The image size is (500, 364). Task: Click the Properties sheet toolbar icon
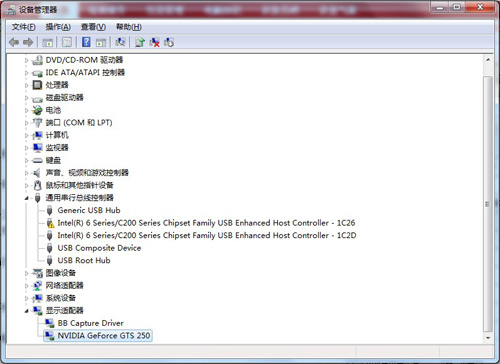coord(67,42)
